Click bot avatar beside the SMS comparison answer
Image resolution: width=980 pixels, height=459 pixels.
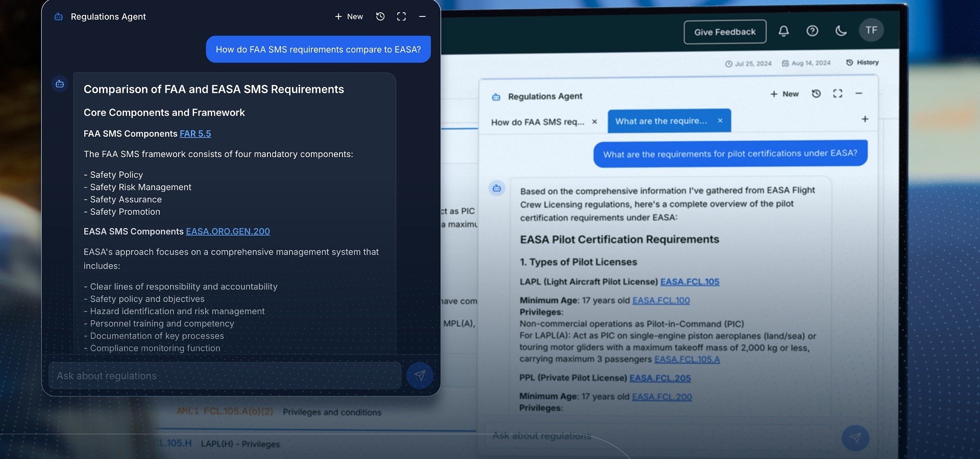[60, 84]
